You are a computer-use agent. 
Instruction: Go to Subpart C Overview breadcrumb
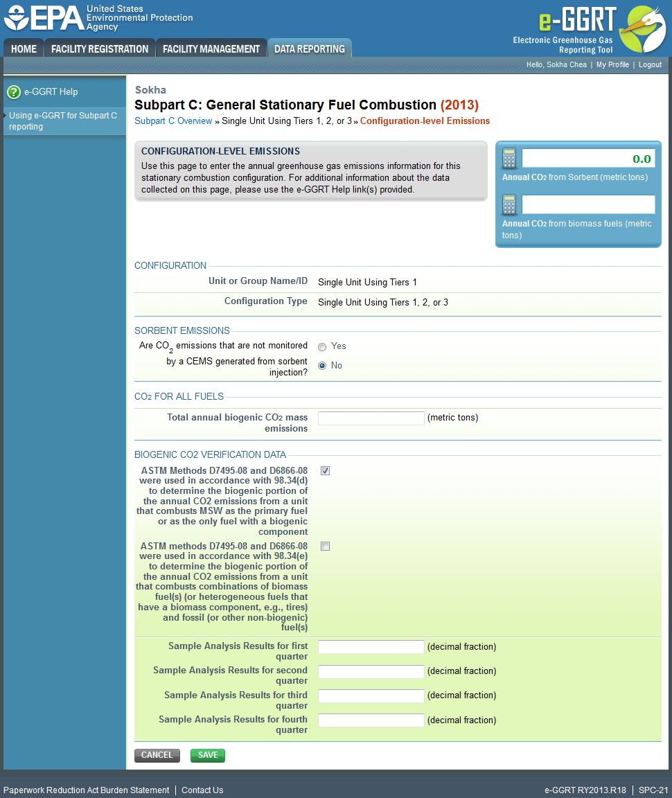point(173,121)
